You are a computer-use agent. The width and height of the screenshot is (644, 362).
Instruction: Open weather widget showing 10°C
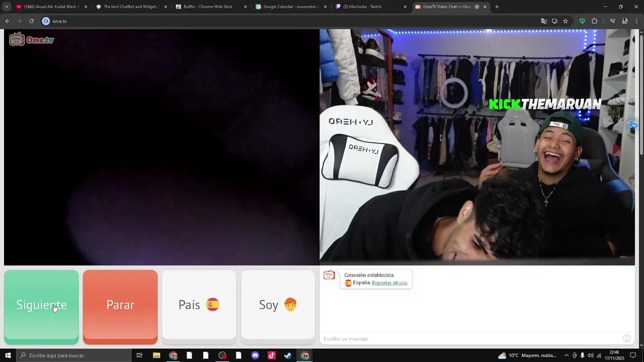pos(527,355)
